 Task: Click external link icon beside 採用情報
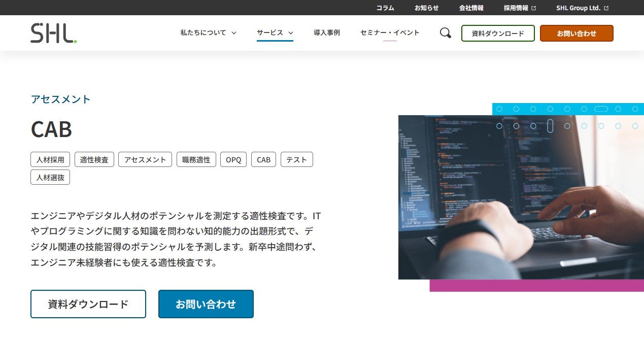click(x=533, y=8)
